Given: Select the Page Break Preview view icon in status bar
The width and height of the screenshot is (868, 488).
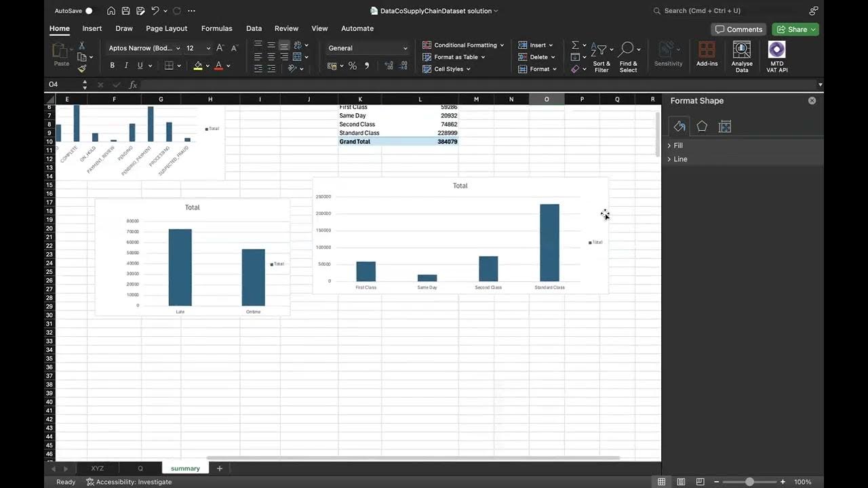Looking at the screenshot, I should pyautogui.click(x=700, y=482).
